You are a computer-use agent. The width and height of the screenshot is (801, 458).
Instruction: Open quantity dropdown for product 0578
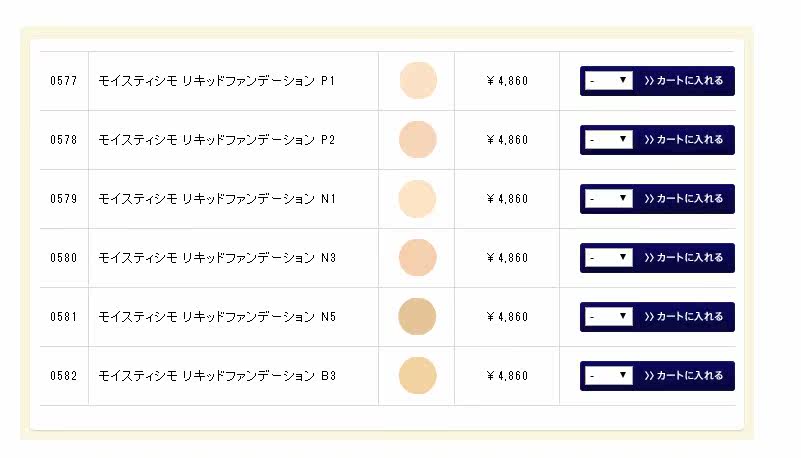coord(609,139)
